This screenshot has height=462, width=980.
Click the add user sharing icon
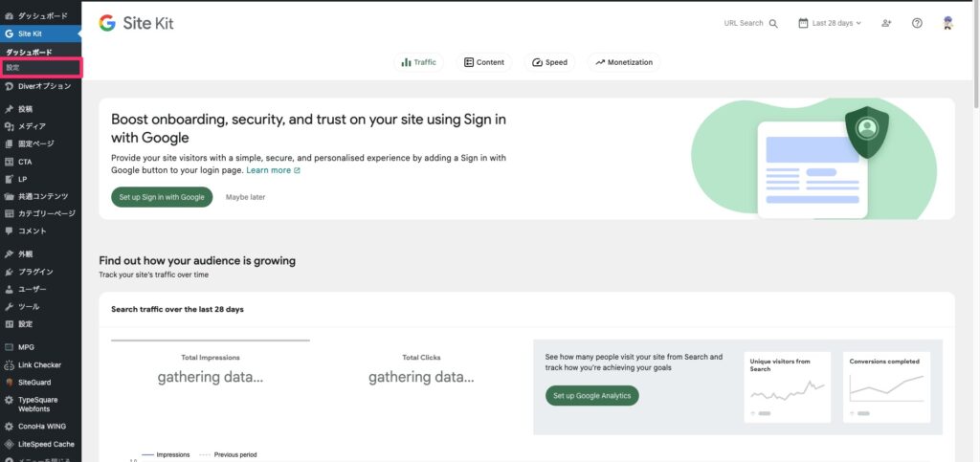click(887, 23)
